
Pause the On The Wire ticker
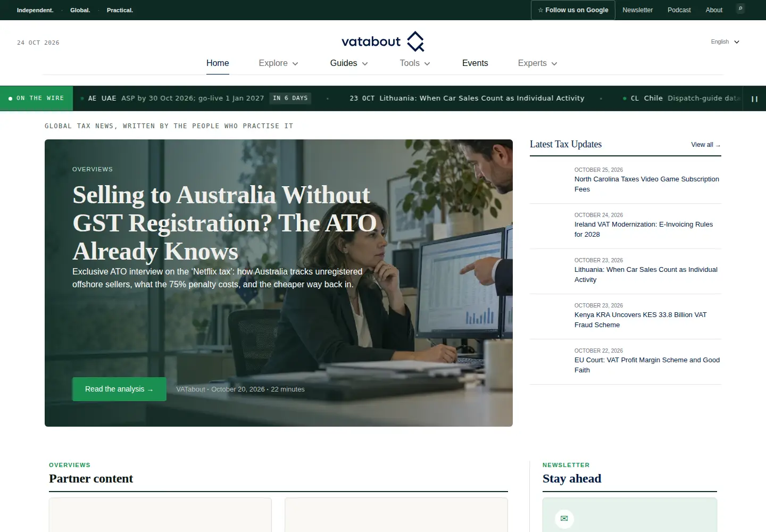tap(754, 99)
